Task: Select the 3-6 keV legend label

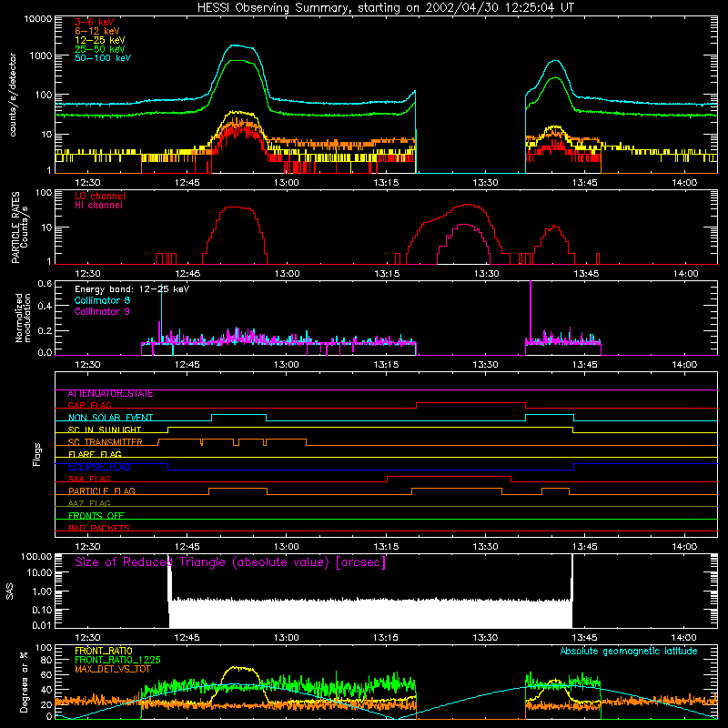Action: click(x=95, y=22)
